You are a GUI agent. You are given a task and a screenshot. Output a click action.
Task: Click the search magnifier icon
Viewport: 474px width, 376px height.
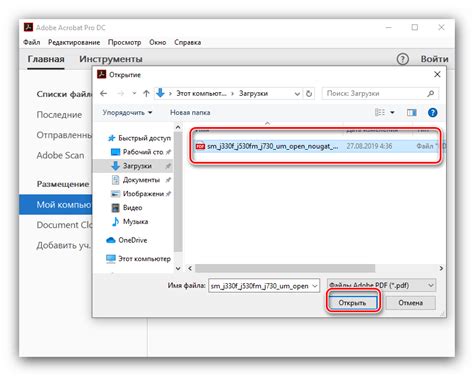tap(431, 94)
